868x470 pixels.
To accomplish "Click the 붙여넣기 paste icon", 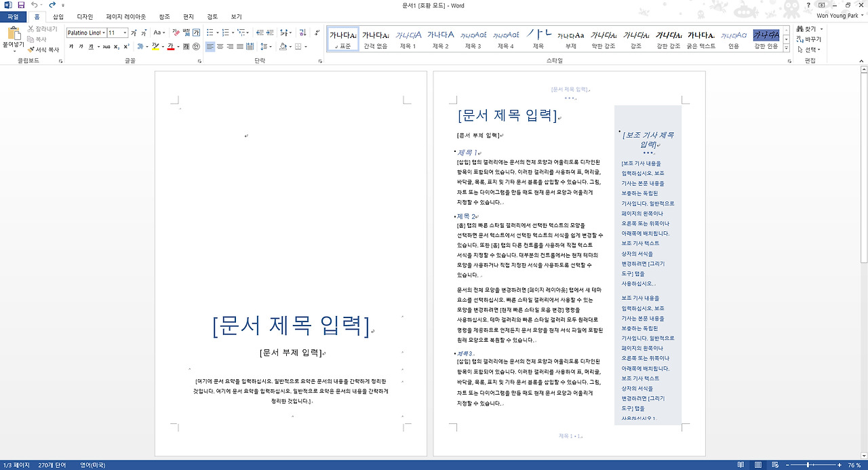I will [13, 34].
